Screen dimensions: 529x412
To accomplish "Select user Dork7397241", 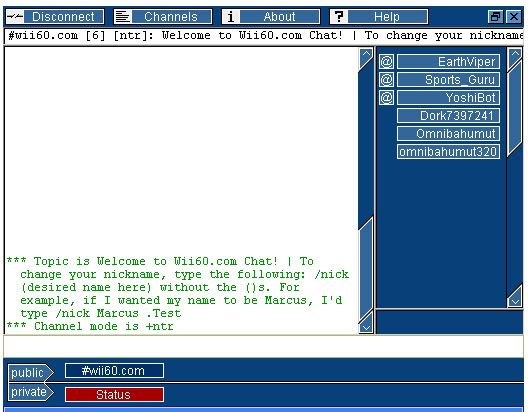I will click(x=448, y=116).
